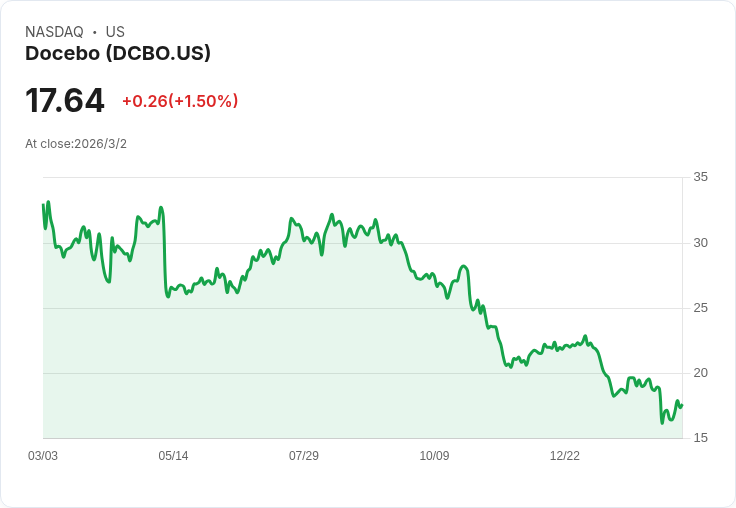The width and height of the screenshot is (736, 508).
Task: Click the chart line's starting point
Action: [x=43, y=205]
